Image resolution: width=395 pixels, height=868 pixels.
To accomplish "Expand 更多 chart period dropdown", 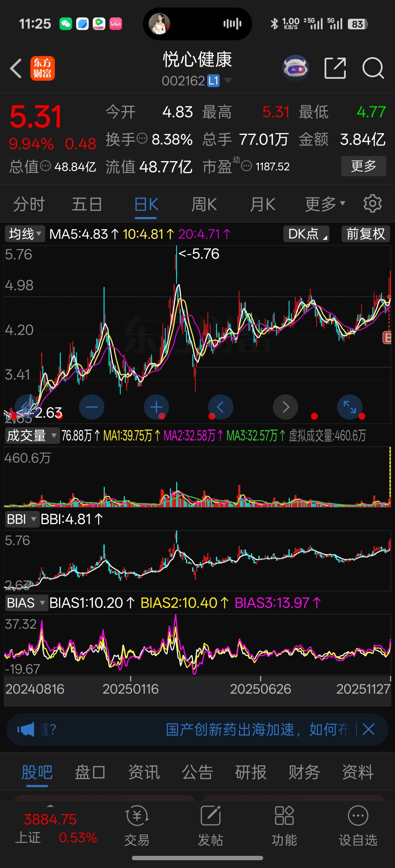I will click(325, 204).
